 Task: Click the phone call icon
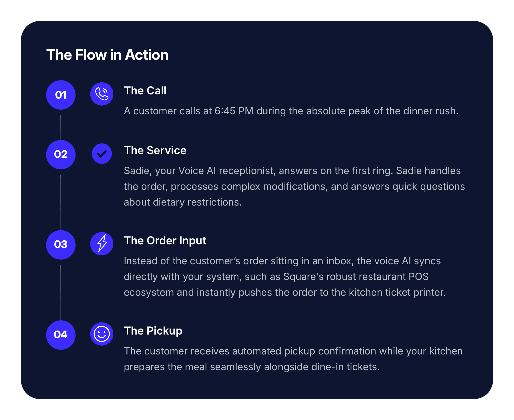coord(102,94)
